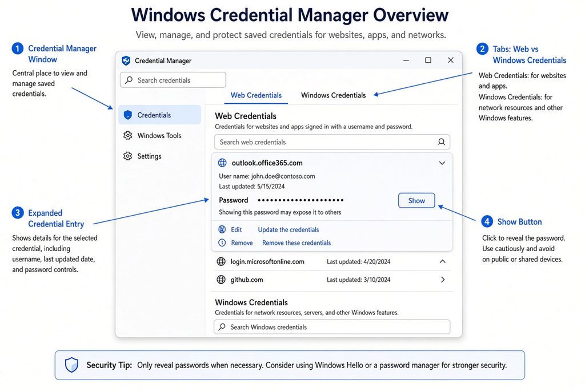Switch to the Web Credentials tab

coord(256,95)
